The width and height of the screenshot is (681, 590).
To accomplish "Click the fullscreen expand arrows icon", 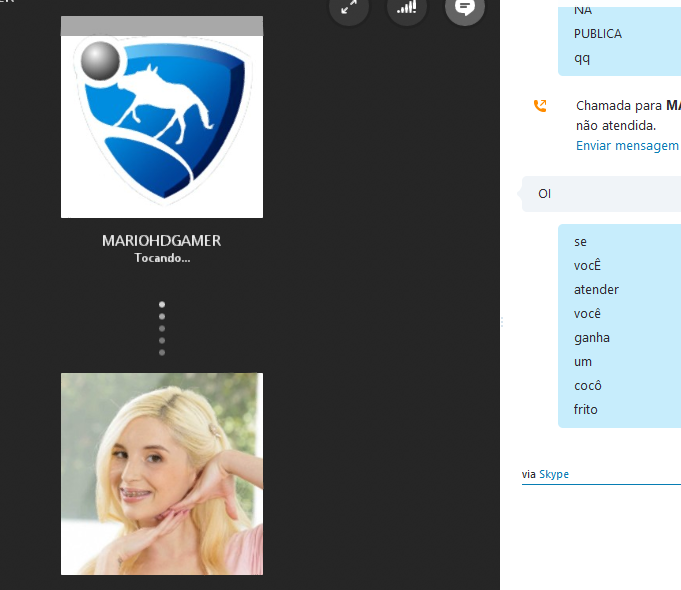I will pos(349,7).
